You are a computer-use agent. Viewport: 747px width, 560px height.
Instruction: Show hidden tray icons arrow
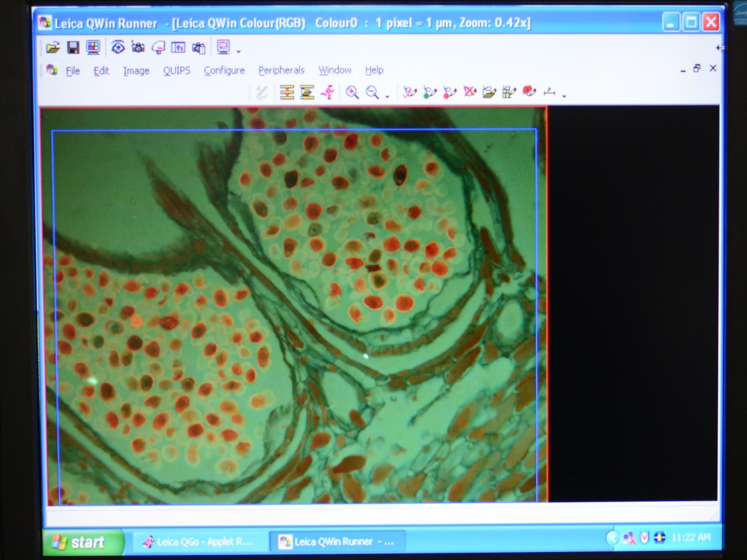point(611,538)
